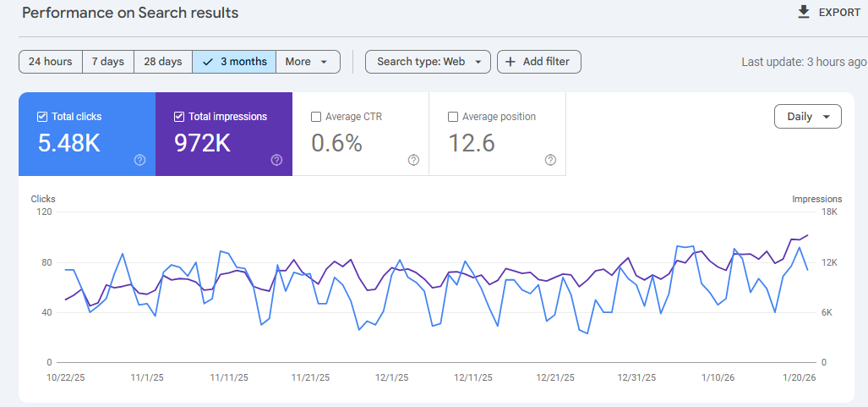
Task: Enable the Average position checkbox
Action: [453, 117]
